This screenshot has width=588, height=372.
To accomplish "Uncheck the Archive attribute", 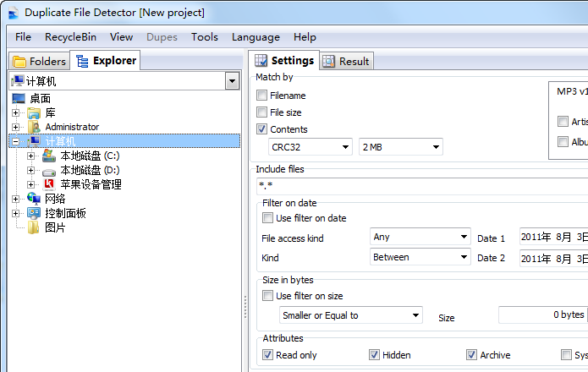I will 472,354.
